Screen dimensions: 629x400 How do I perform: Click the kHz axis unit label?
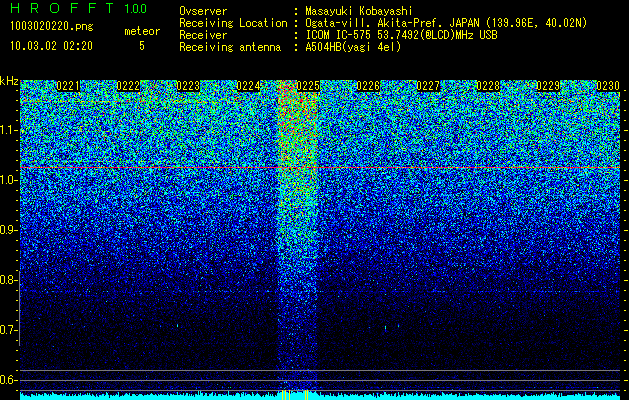(x=9, y=81)
